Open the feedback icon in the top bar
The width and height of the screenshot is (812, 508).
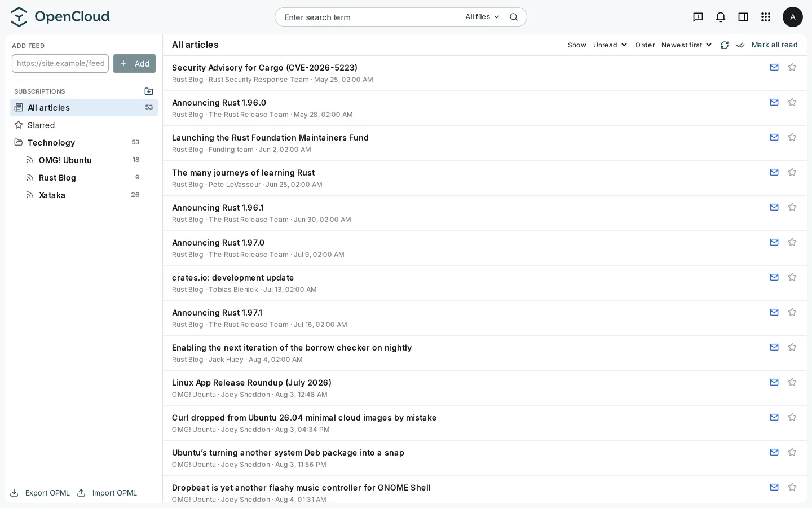pyautogui.click(x=698, y=17)
